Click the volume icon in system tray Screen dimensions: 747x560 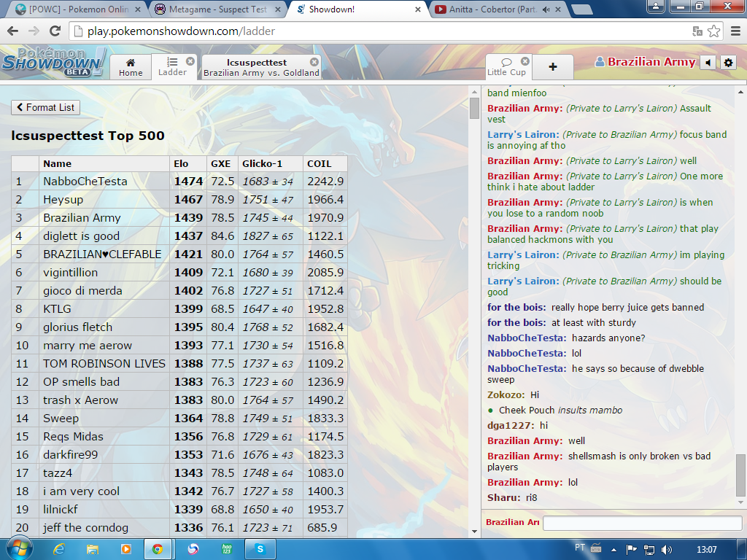coord(667,550)
